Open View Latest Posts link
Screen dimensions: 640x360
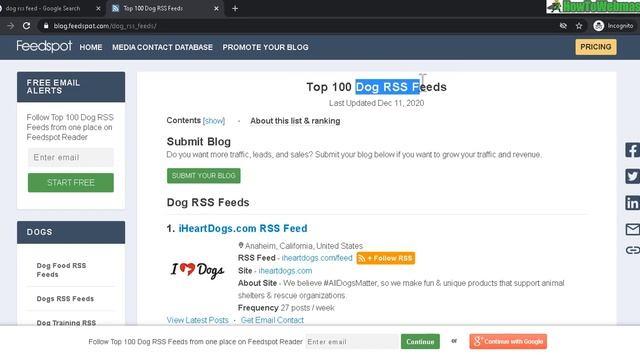point(198,320)
